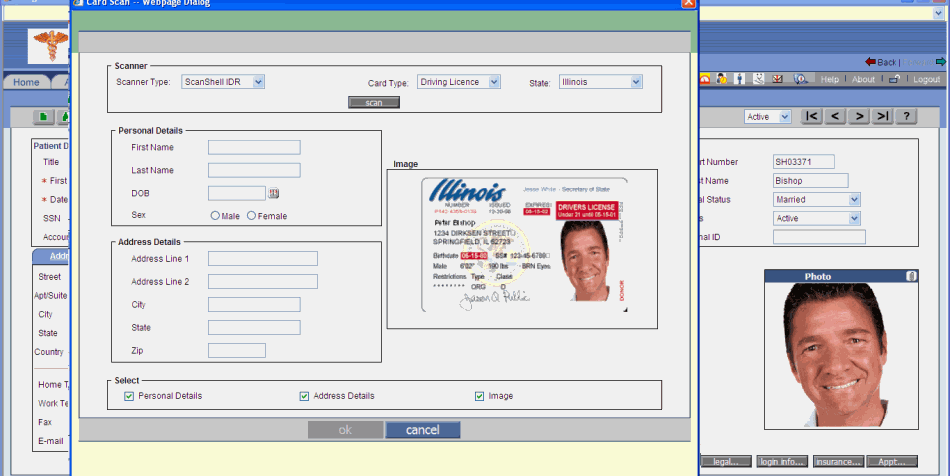Click the ok button in dialog

point(345,430)
